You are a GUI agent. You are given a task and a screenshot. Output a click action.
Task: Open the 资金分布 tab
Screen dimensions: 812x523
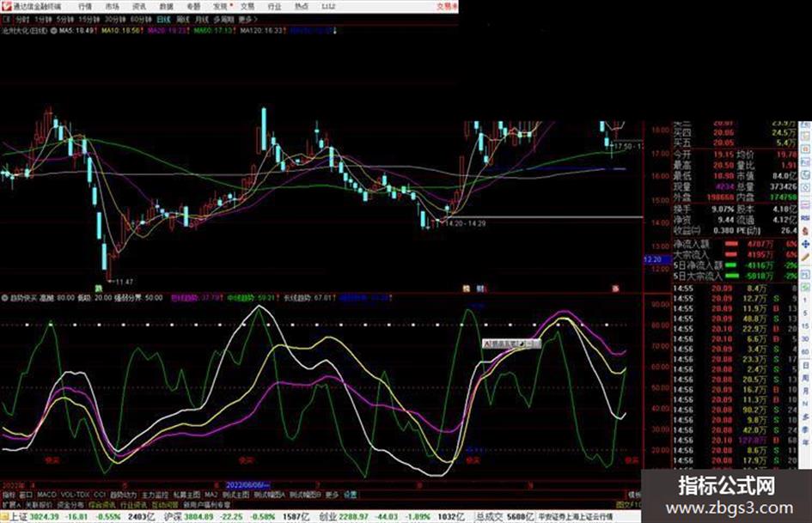(x=70, y=504)
